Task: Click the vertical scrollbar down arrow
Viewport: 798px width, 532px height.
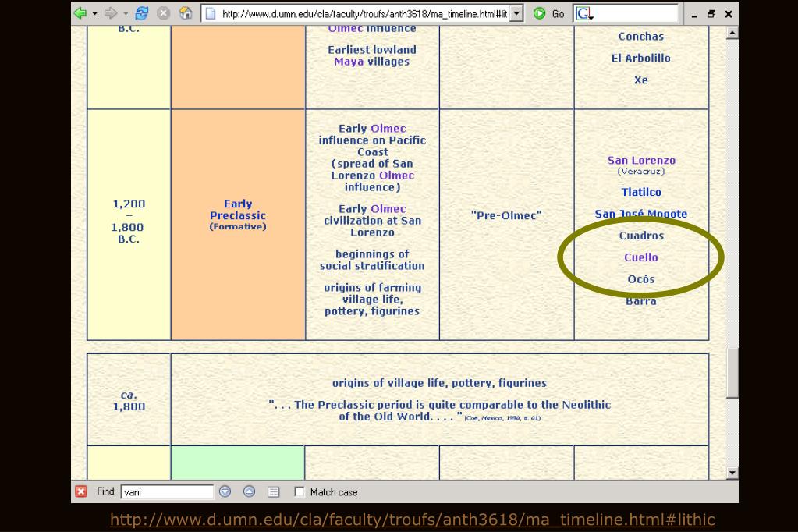Action: point(732,473)
